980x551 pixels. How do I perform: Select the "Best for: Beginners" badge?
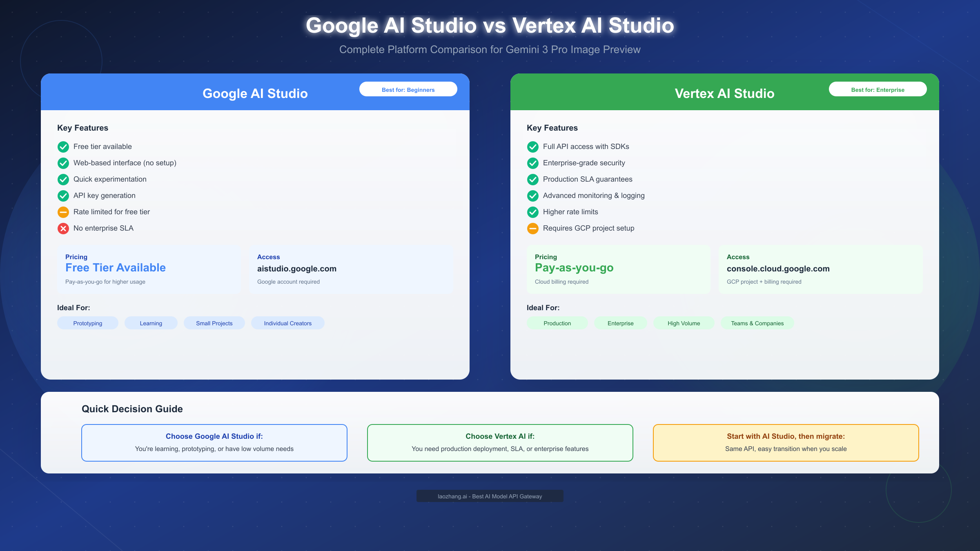(x=408, y=89)
